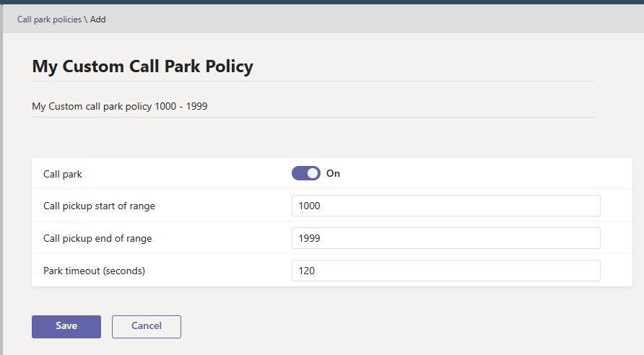The height and width of the screenshot is (355, 644).
Task: Click the policy description text field
Action: (120, 107)
